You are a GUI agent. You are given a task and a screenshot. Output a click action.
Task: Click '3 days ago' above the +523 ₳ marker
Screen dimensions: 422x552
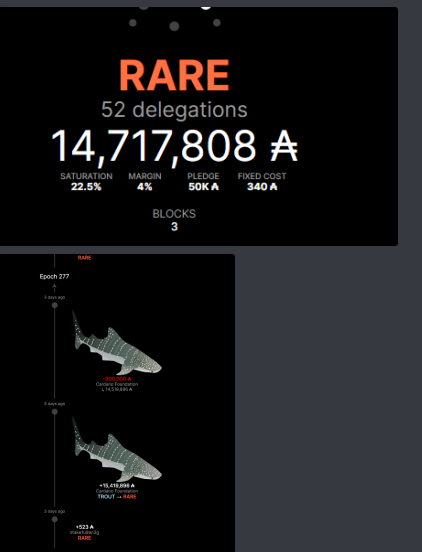click(x=55, y=511)
